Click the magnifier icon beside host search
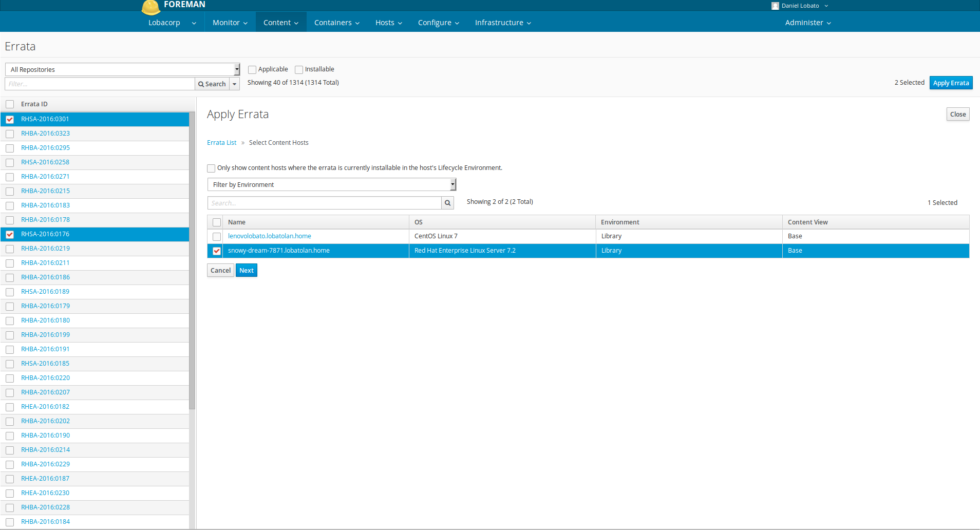This screenshot has height=530, width=980. [447, 203]
